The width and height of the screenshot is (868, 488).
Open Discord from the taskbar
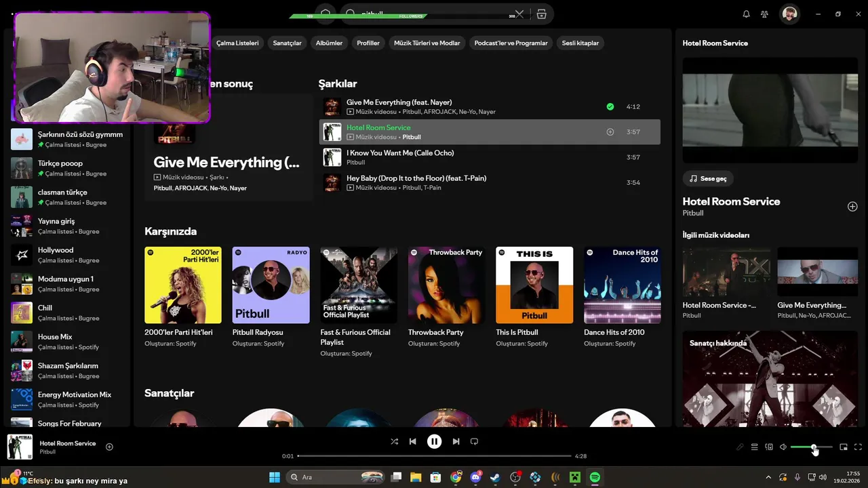click(476, 477)
